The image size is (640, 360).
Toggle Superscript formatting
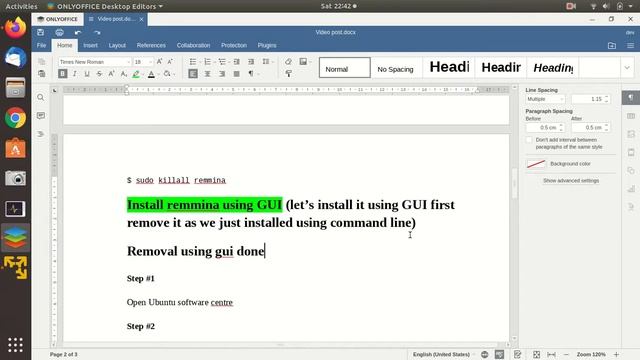(x=111, y=74)
